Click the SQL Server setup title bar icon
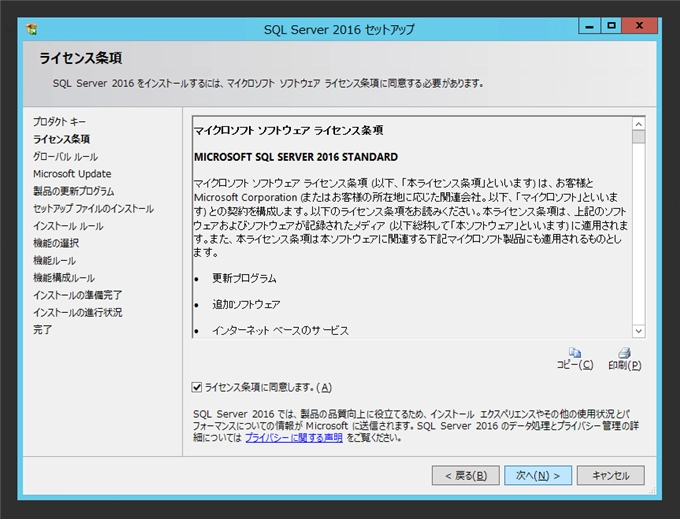The height and width of the screenshot is (519, 680). tap(32, 29)
